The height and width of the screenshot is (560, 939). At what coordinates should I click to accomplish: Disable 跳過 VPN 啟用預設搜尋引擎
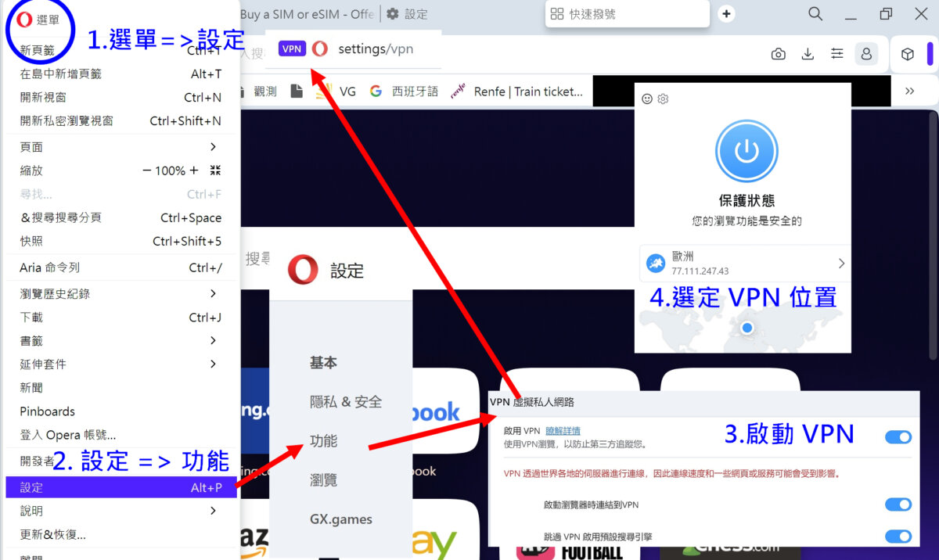point(898,537)
